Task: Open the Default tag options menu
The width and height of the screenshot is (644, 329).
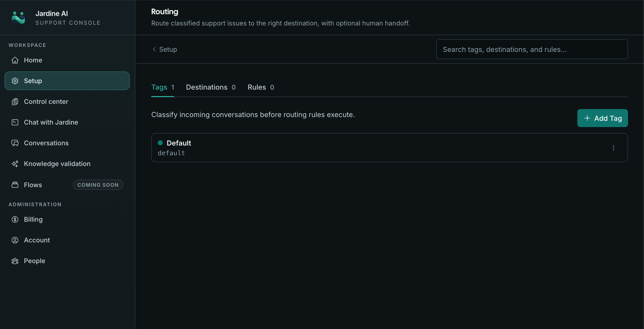Action: coord(613,148)
